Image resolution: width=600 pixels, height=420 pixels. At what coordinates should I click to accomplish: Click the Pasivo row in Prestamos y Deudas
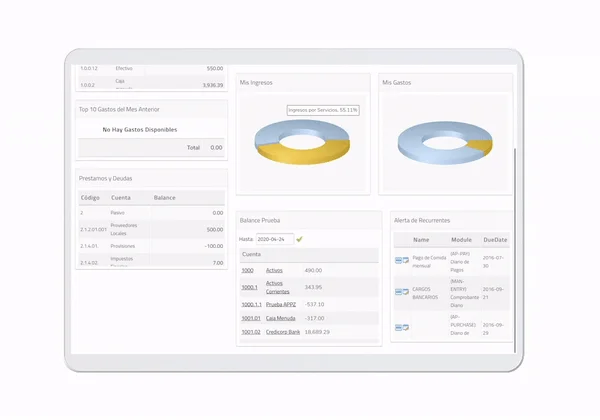click(152, 213)
